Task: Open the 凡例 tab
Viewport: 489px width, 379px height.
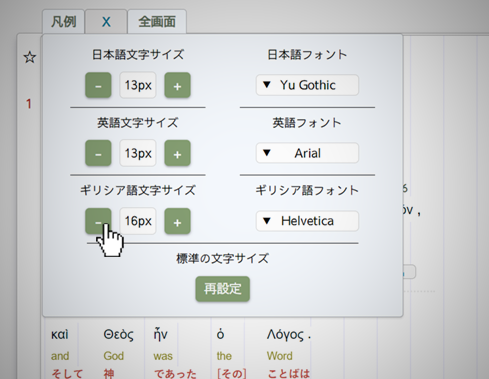Action: 63,22
